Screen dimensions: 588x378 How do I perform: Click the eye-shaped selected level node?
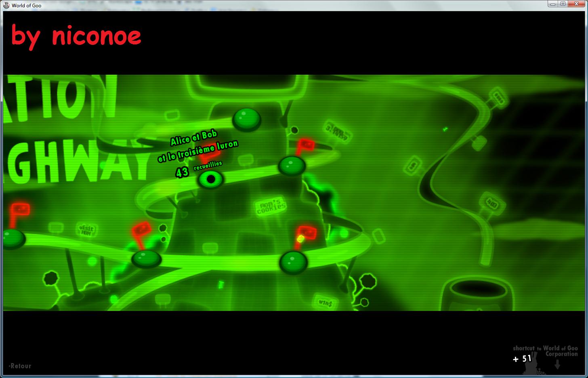click(210, 179)
